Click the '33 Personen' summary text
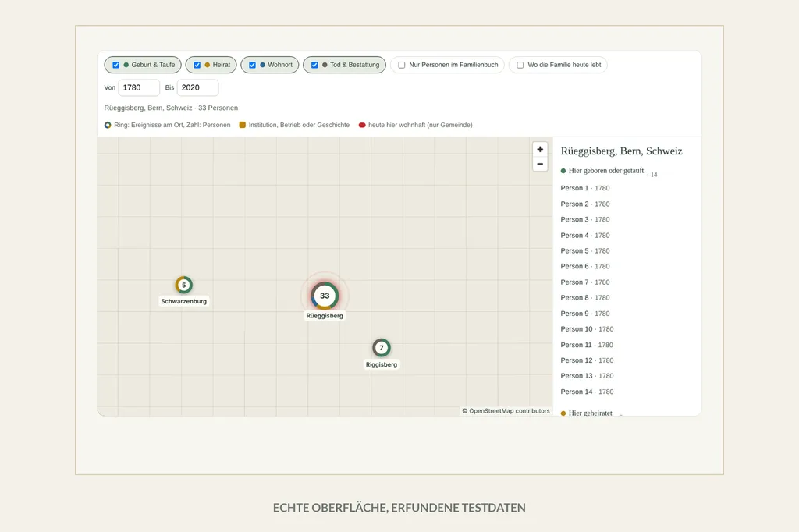 (x=218, y=108)
